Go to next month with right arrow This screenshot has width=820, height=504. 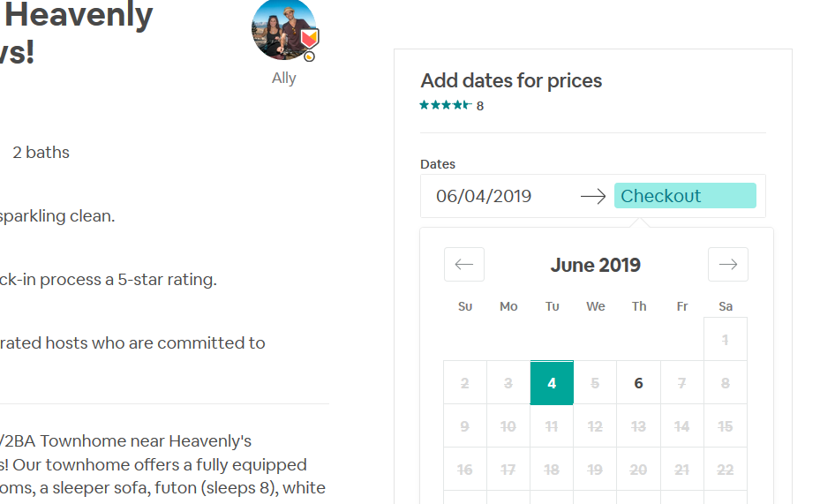point(727,265)
